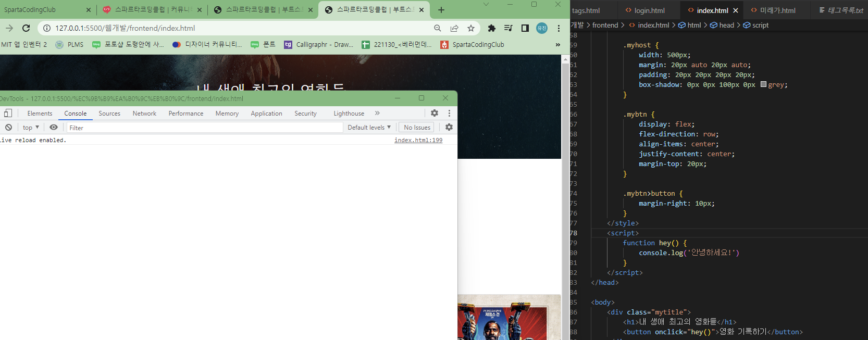Reload the page in Chrome
Image resolution: width=868 pixels, height=340 pixels.
coord(26,28)
